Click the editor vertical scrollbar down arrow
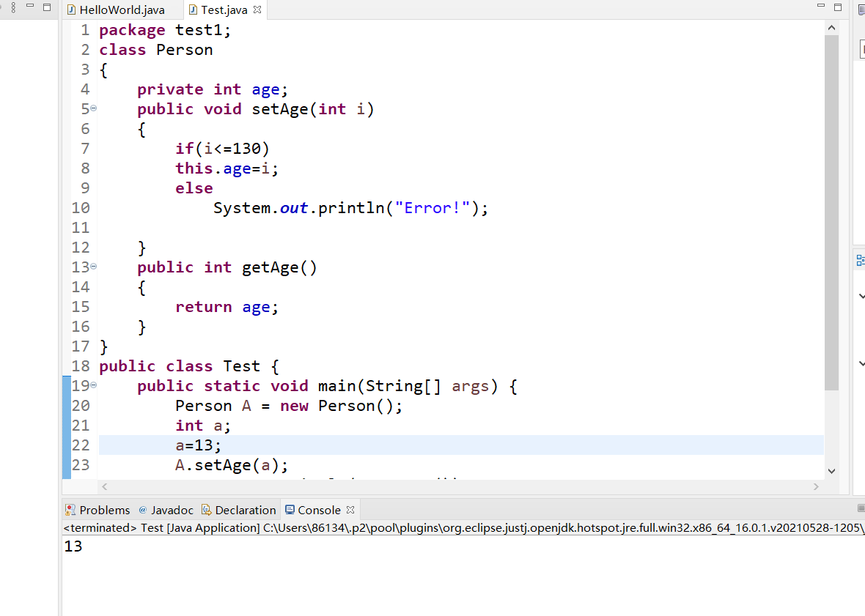This screenshot has width=865, height=616. (x=832, y=471)
